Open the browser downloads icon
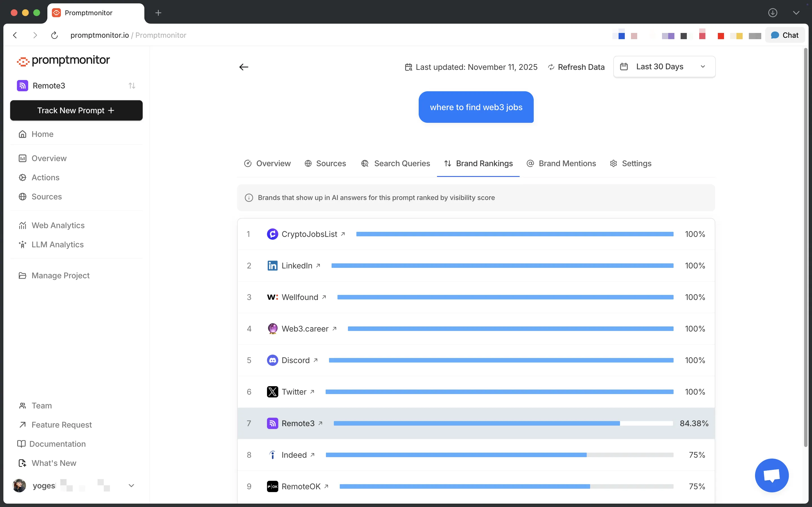The height and width of the screenshot is (507, 812). [773, 13]
